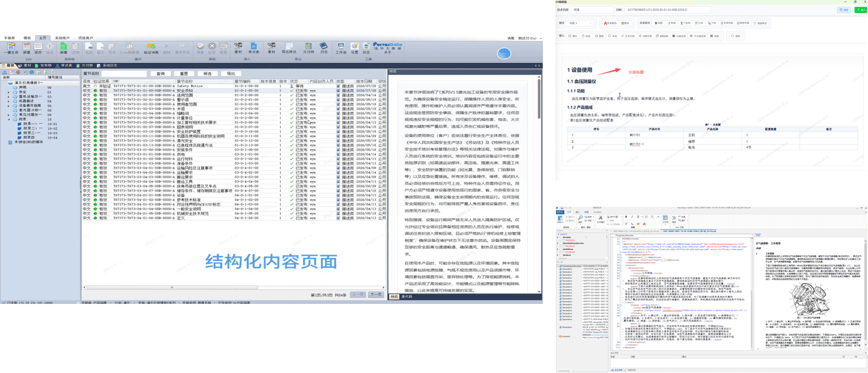Viewport: 868px width, 373px height.
Task: Click the 下一页 pagination button
Action: (x=376, y=295)
